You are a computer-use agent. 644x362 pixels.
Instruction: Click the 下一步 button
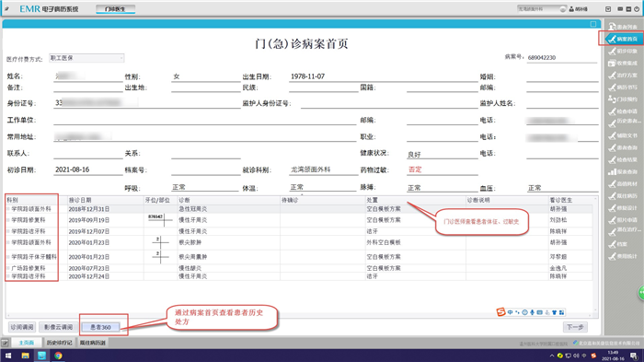point(575,327)
